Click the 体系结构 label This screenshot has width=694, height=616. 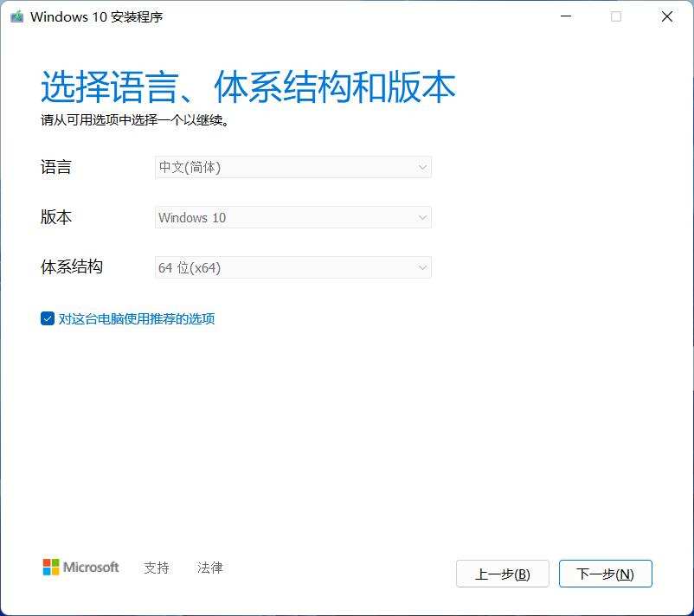(x=72, y=266)
